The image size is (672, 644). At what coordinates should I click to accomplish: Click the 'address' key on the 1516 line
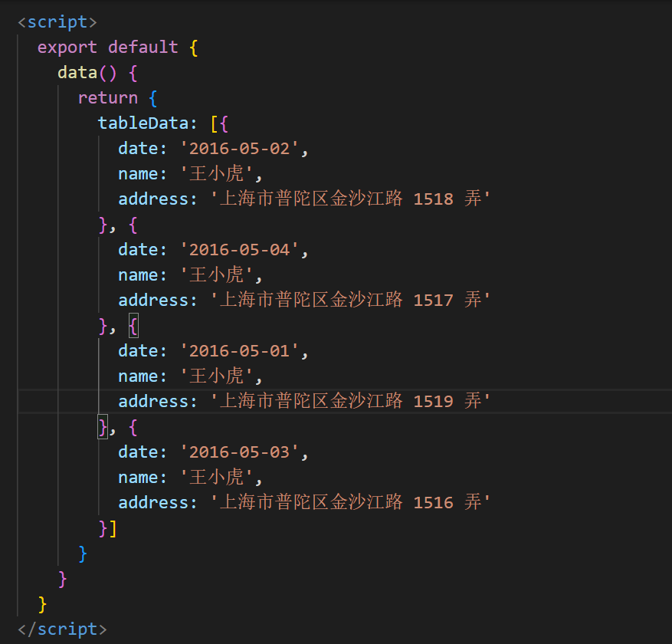pyautogui.click(x=153, y=503)
